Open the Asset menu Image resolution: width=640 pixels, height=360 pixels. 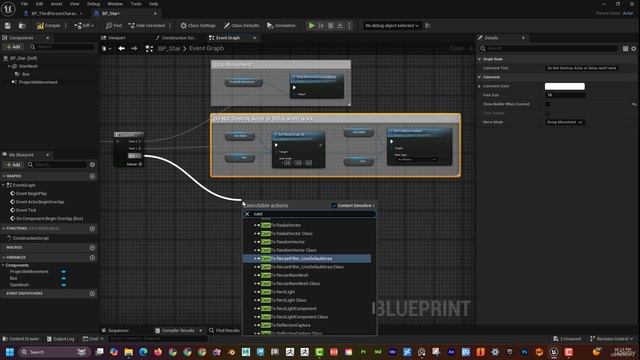(x=56, y=4)
